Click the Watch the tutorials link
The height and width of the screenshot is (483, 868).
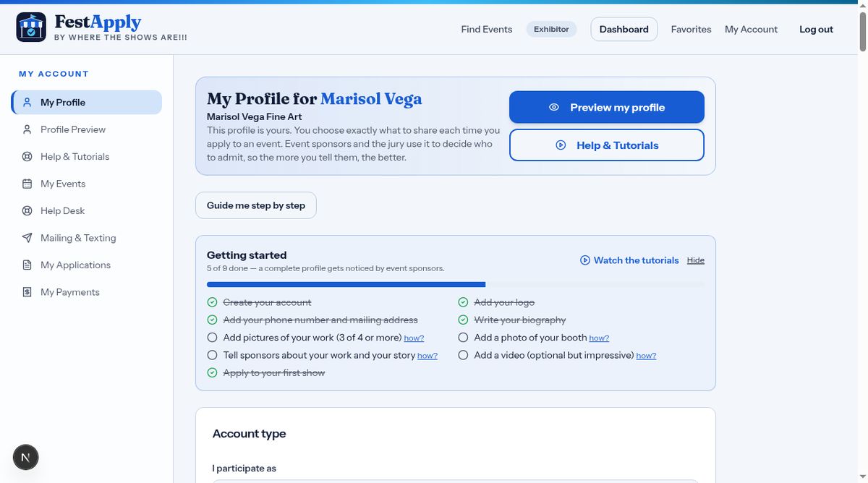click(629, 260)
